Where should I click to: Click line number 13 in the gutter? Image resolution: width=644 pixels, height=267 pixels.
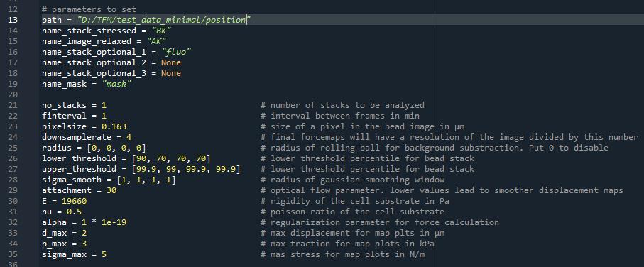[12, 20]
